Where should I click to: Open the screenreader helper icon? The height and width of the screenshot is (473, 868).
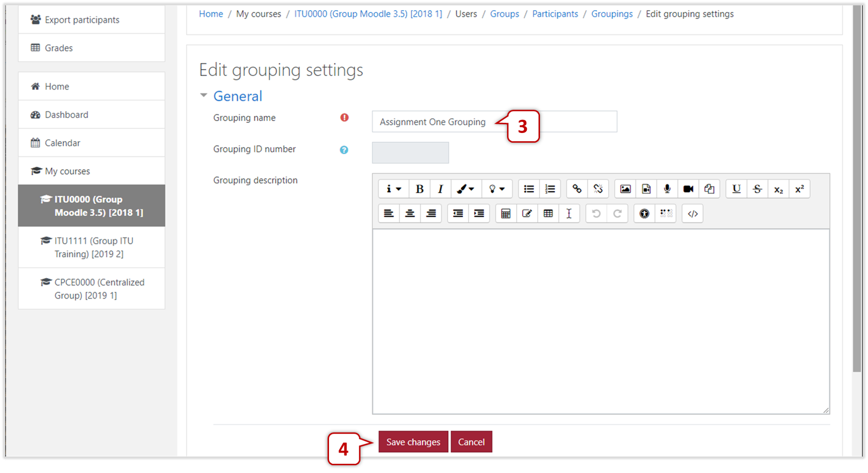pyautogui.click(x=666, y=213)
